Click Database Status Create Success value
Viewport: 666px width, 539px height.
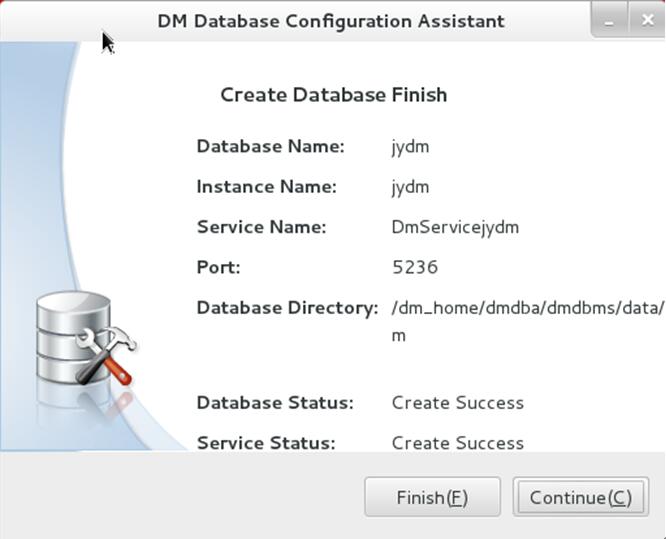pos(458,403)
